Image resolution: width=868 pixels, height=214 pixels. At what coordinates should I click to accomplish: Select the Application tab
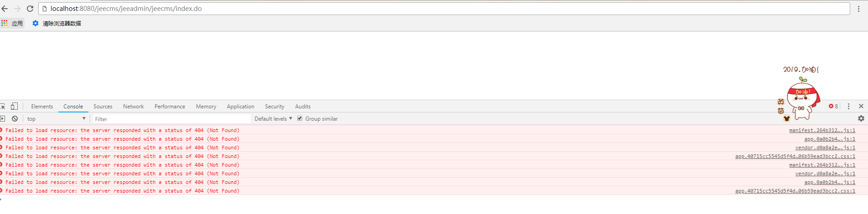(240, 107)
